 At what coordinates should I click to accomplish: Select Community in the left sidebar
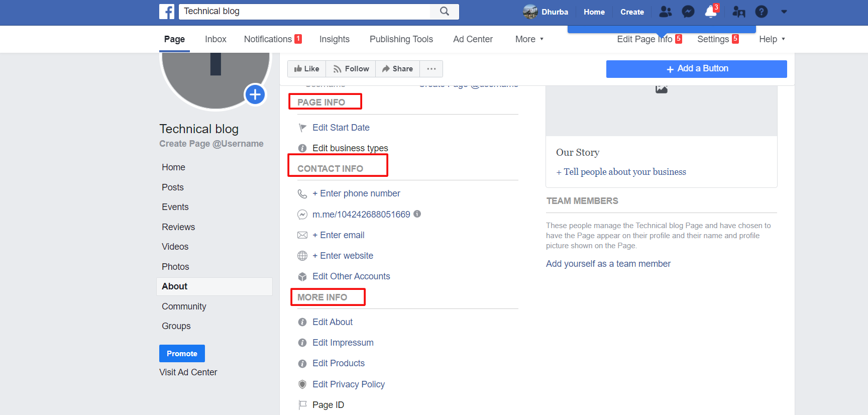pos(184,306)
